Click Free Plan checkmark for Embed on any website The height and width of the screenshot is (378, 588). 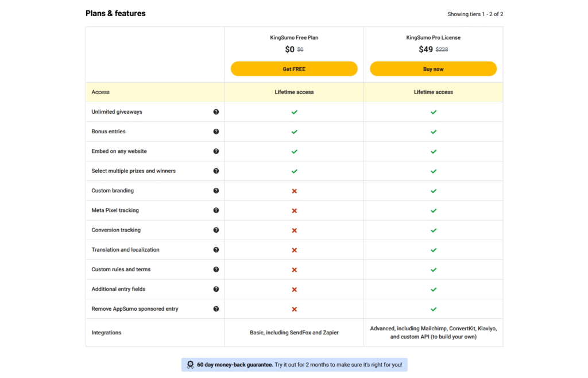click(295, 152)
